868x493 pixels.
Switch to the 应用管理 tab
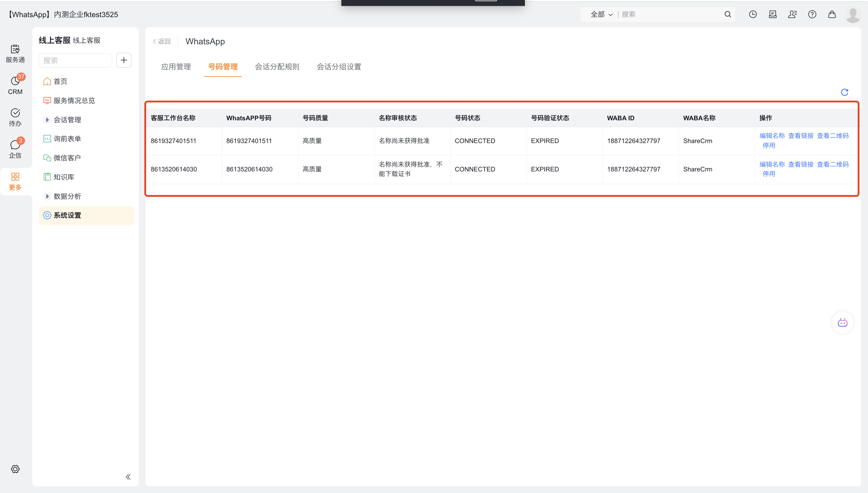tap(176, 67)
